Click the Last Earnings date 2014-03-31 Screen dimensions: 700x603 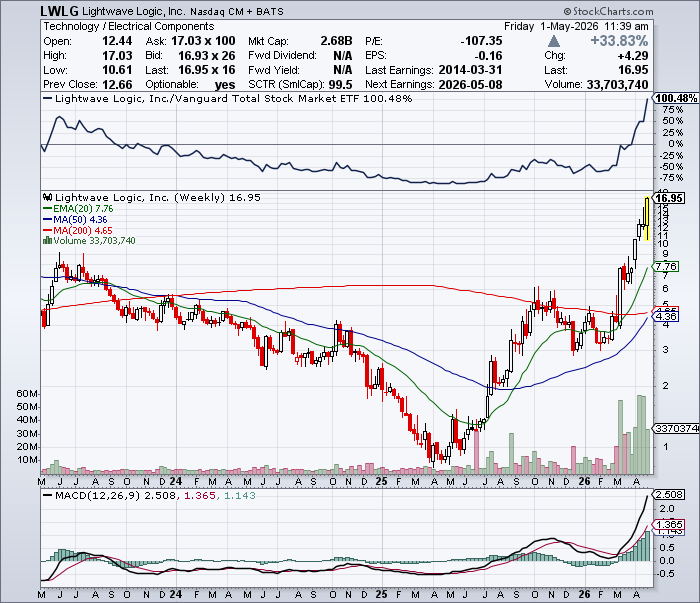(471, 70)
